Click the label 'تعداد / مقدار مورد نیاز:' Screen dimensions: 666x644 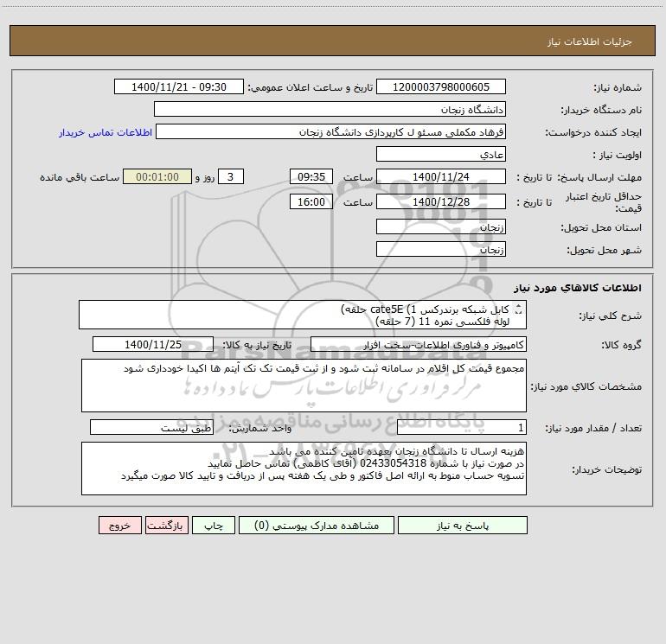click(x=593, y=428)
